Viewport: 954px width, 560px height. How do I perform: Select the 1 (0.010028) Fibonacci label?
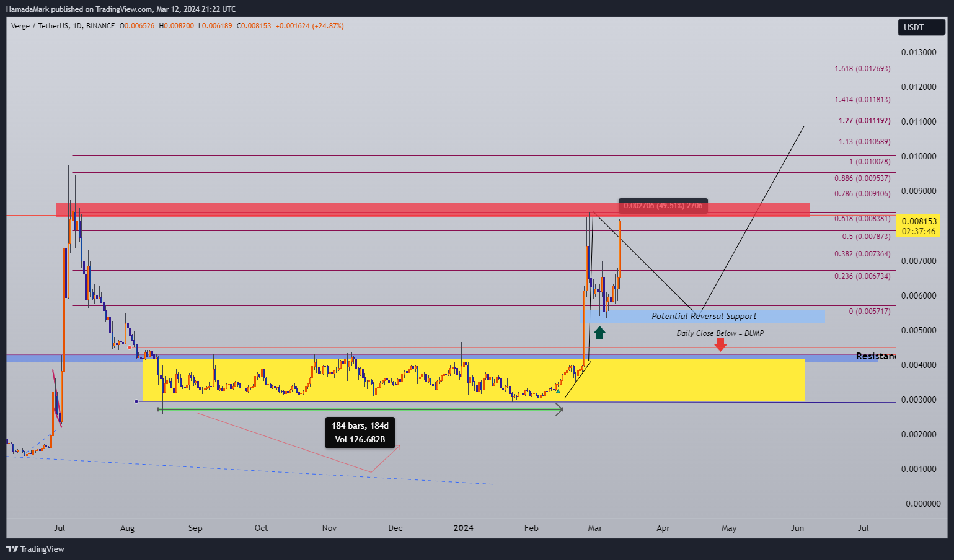point(870,162)
